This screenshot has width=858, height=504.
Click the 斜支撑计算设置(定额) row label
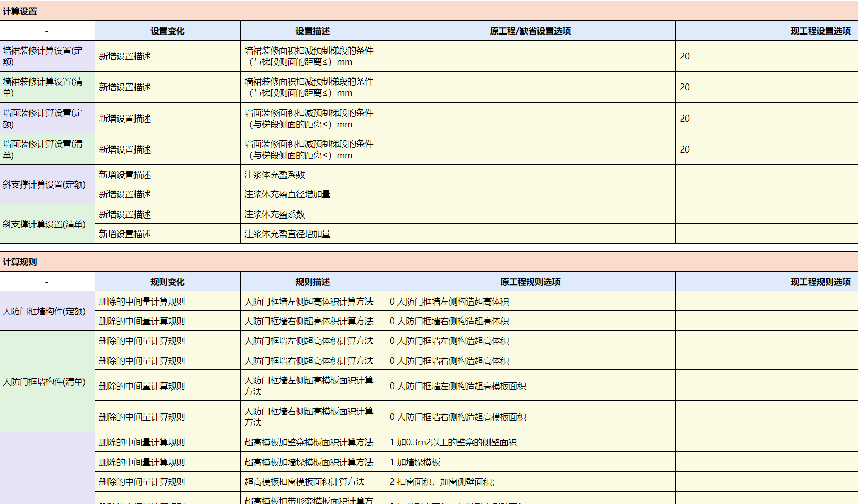pos(47,184)
